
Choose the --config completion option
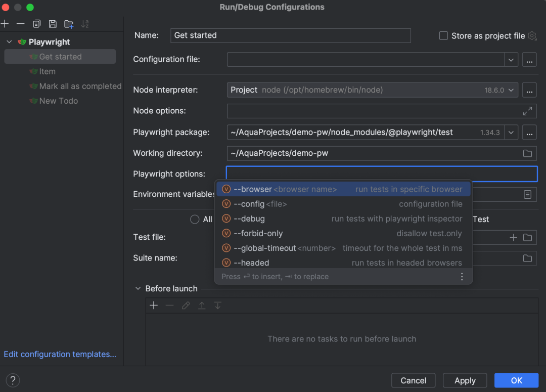tap(343, 204)
